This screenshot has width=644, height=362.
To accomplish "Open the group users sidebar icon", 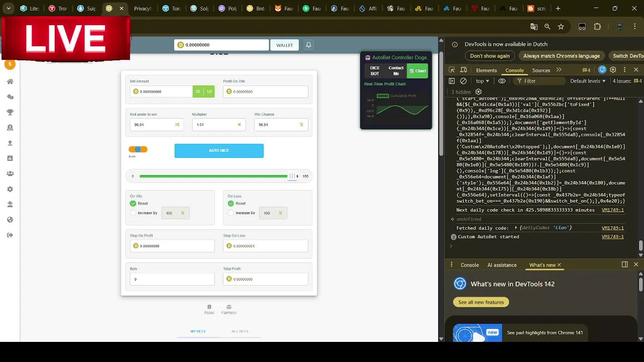I will (10, 173).
